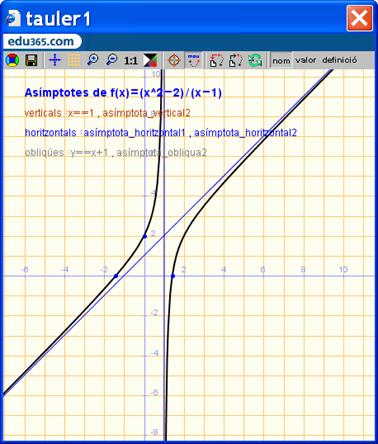The image size is (378, 444).
Task: Toggle the blue axes cross icon
Action: [x=55, y=60]
